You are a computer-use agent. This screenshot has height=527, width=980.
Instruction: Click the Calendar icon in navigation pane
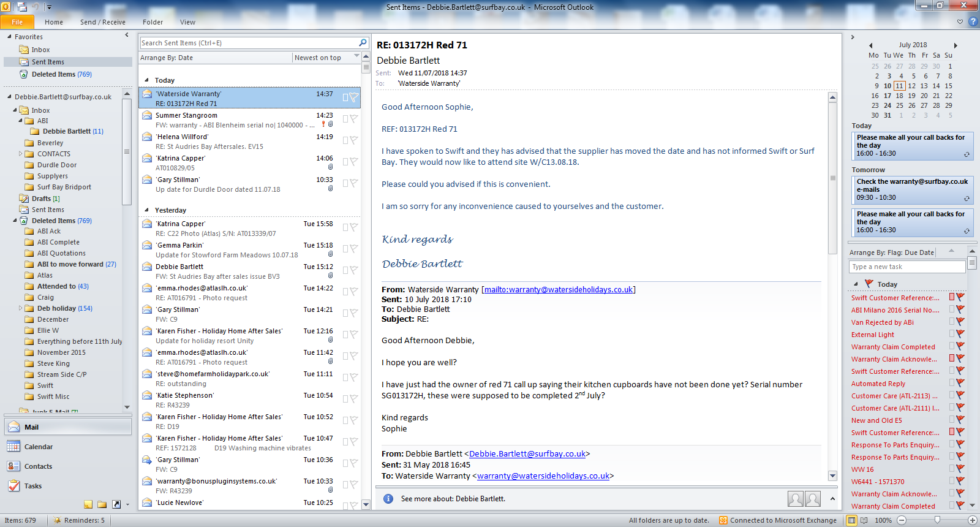coord(13,447)
